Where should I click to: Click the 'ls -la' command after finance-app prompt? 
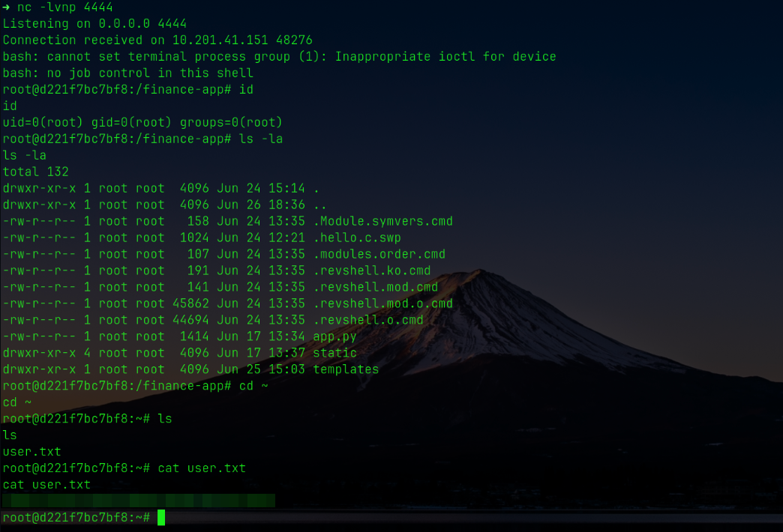tap(261, 139)
